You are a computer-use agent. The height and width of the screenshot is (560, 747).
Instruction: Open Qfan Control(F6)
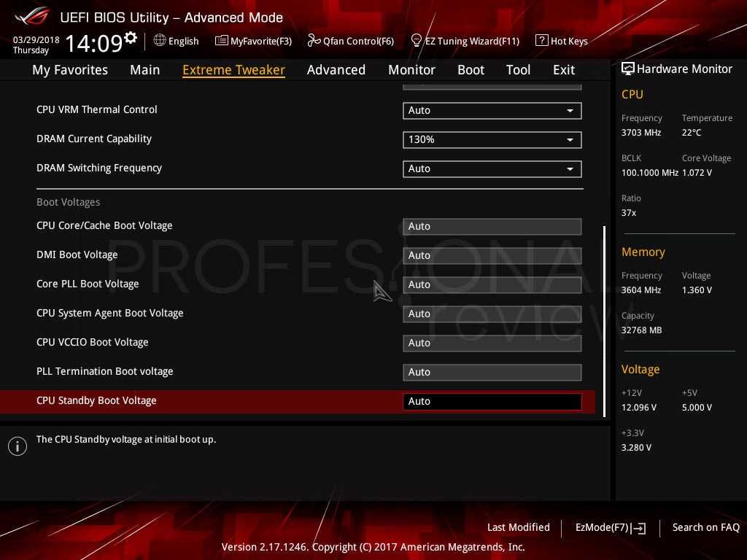358,41
